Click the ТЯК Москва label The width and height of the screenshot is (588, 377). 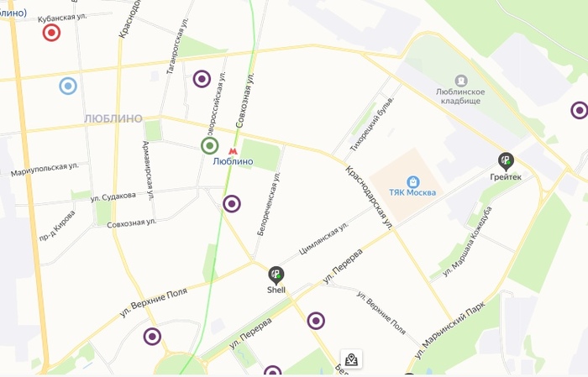coord(412,192)
